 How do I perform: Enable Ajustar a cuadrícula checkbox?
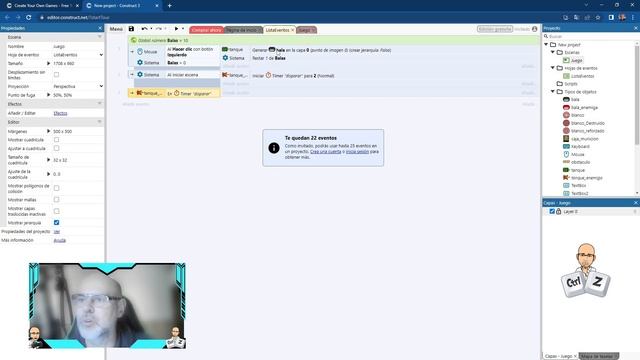(56, 148)
